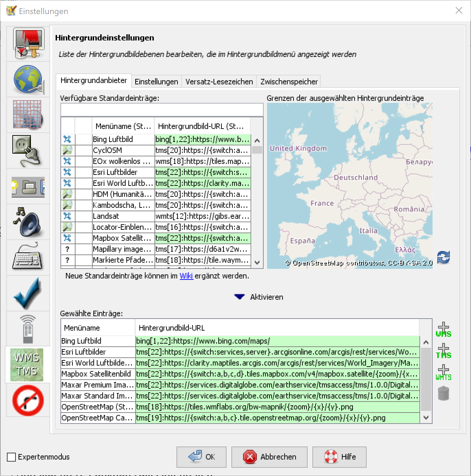Click the add TMS entry icon
The height and width of the screenshot is (476, 471).
[443, 351]
